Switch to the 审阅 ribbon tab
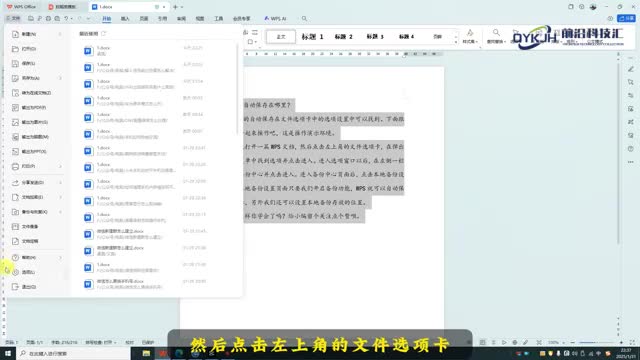The width and height of the screenshot is (640, 360). pyautogui.click(x=181, y=18)
